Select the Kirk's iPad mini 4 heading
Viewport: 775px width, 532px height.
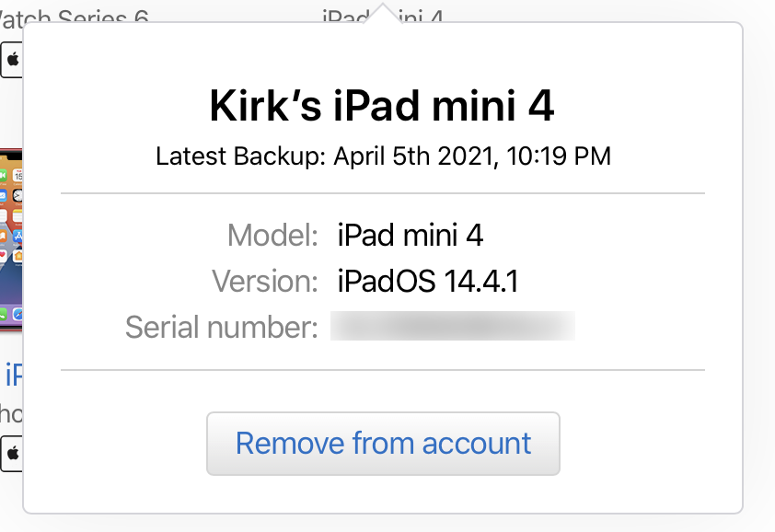click(x=382, y=106)
